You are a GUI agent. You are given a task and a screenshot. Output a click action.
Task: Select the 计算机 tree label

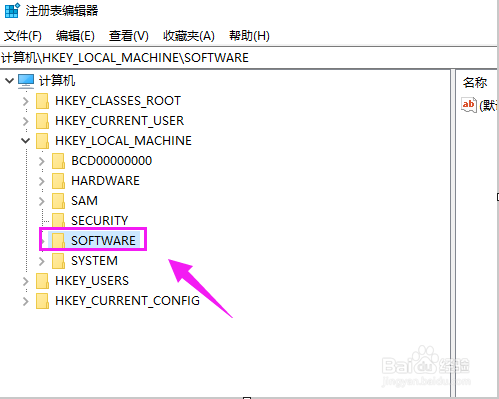(57, 81)
